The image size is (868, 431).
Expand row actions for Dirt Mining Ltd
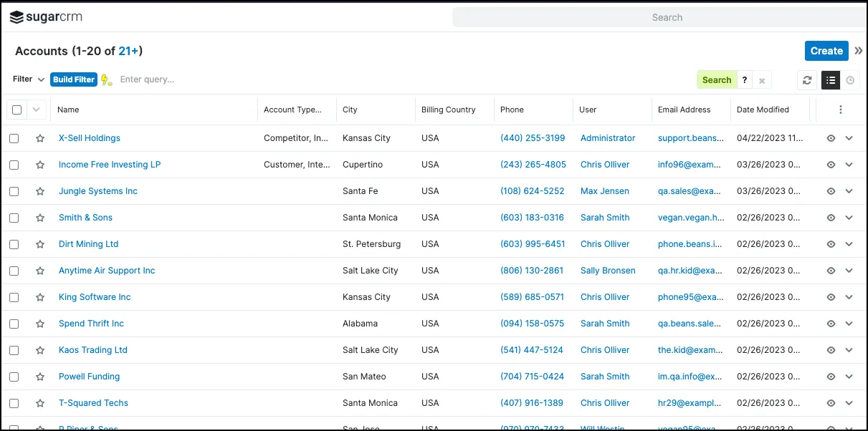tap(849, 244)
